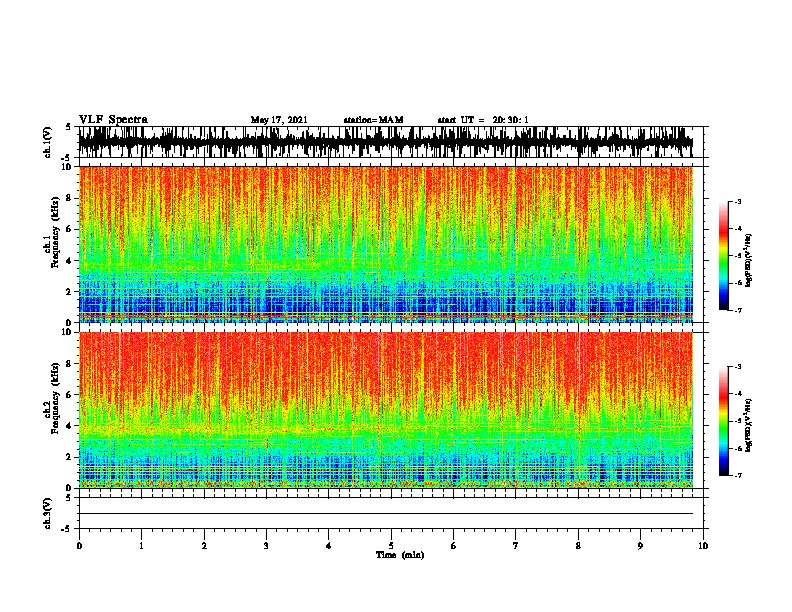
Task: Click the date 'May 17, 2021'
Action: [x=279, y=120]
